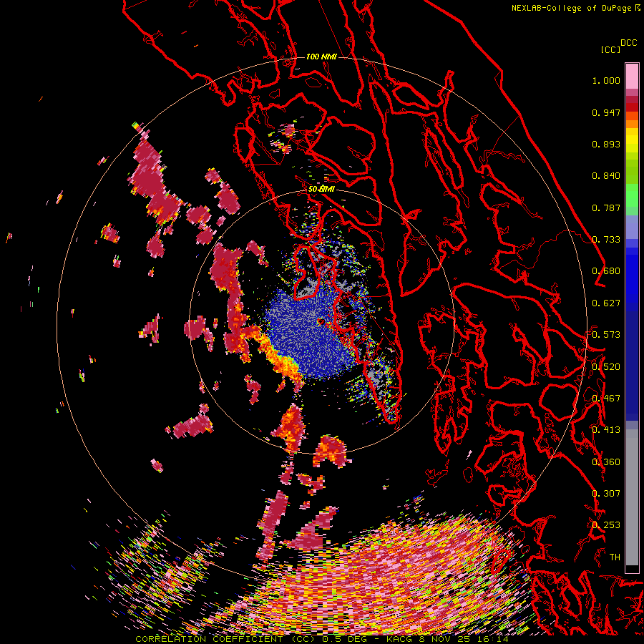The image size is (644, 644).
Task: Select the 0.787 scale value
Action: [606, 208]
